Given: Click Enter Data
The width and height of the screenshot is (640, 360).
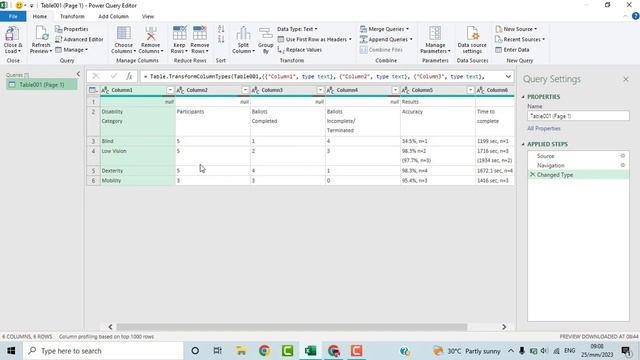Looking at the screenshot, I should (512, 49).
